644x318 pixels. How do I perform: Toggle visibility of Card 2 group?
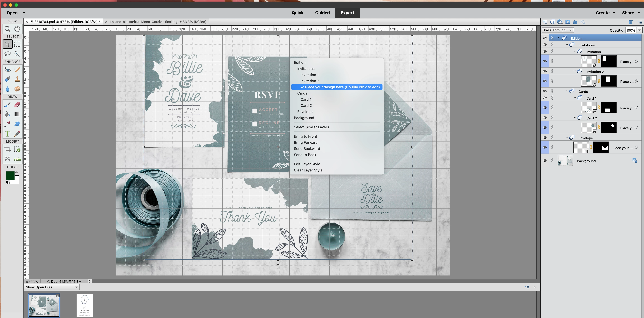pos(545,118)
